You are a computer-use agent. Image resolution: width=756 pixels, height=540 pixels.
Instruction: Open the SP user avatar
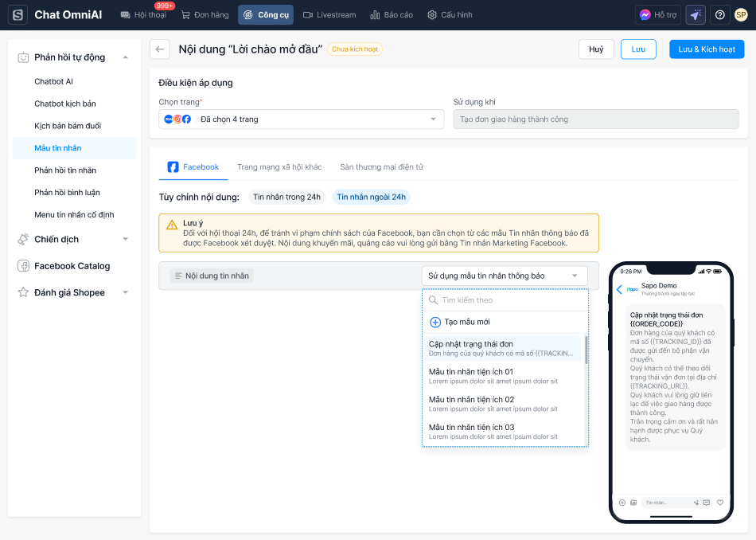coord(741,15)
